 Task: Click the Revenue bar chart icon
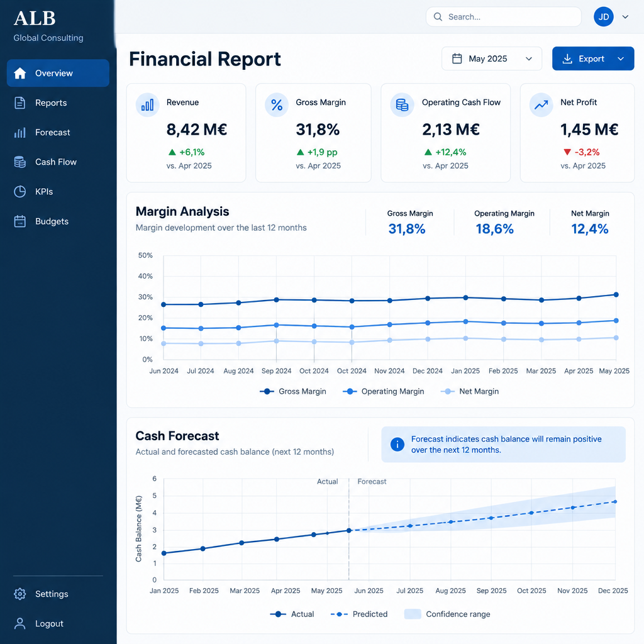147,105
